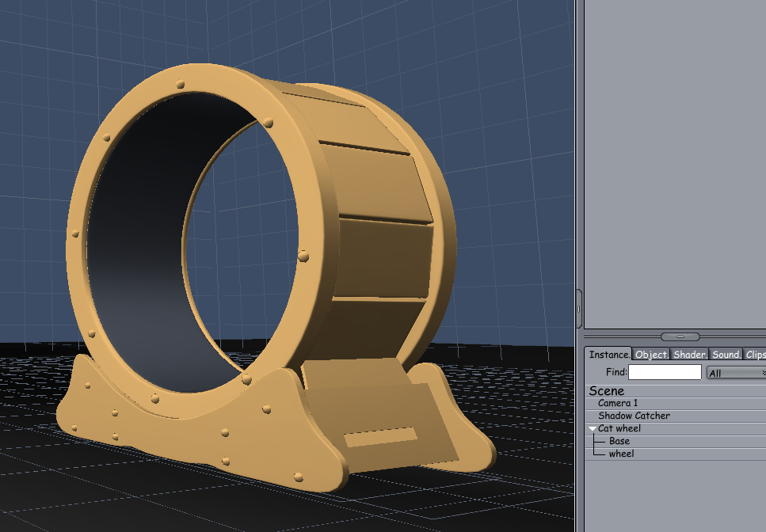Select the Cat wheel group
This screenshot has height=532, width=766.
click(619, 428)
